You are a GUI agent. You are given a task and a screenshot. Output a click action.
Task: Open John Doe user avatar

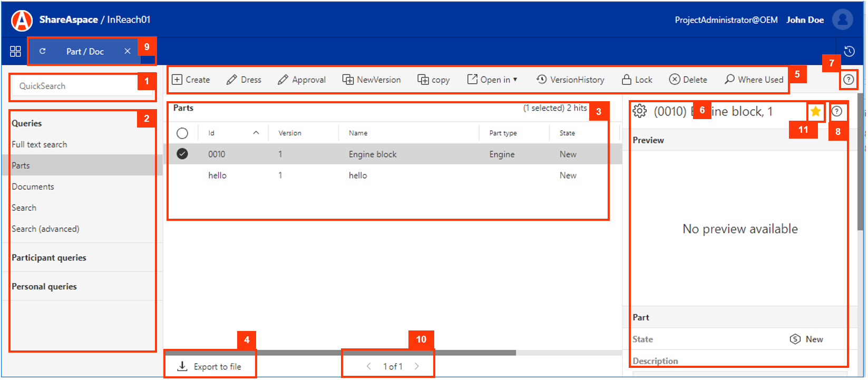(x=842, y=20)
